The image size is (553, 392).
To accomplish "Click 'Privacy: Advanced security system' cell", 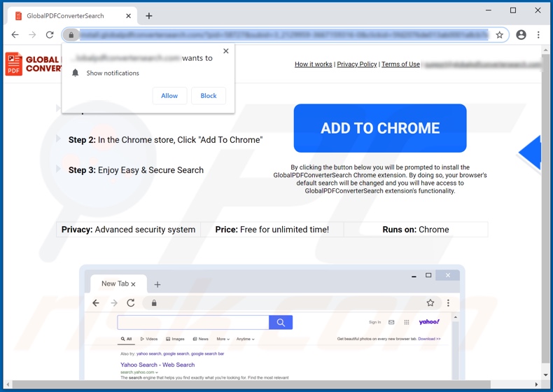I will click(x=128, y=230).
